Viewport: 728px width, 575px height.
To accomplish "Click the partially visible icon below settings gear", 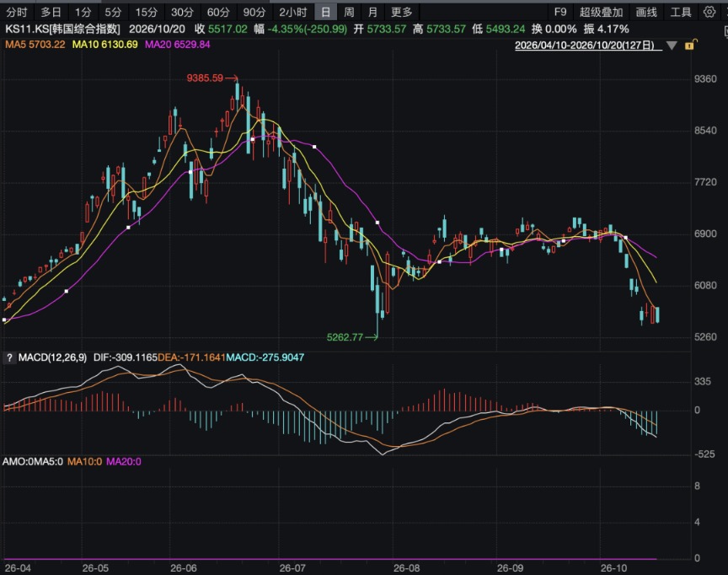I will coord(725,31).
